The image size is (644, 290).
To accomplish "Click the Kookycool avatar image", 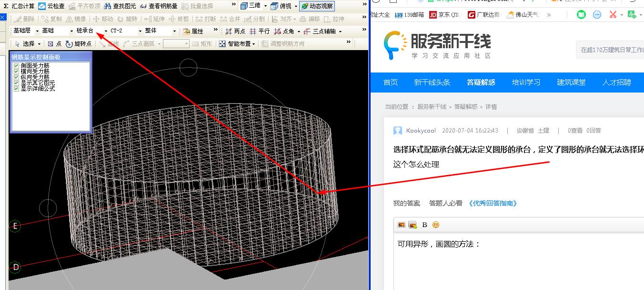I will (398, 131).
